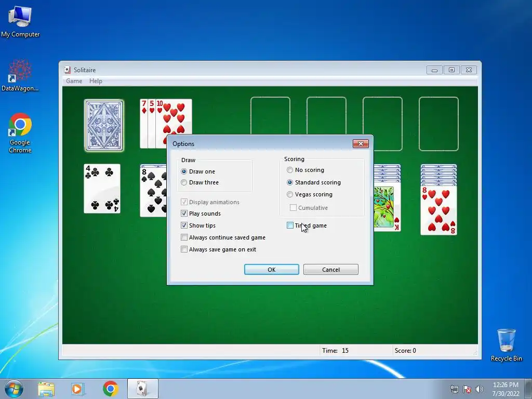532x399 pixels.
Task: Toggle the Cumulative checkbox
Action: [293, 208]
